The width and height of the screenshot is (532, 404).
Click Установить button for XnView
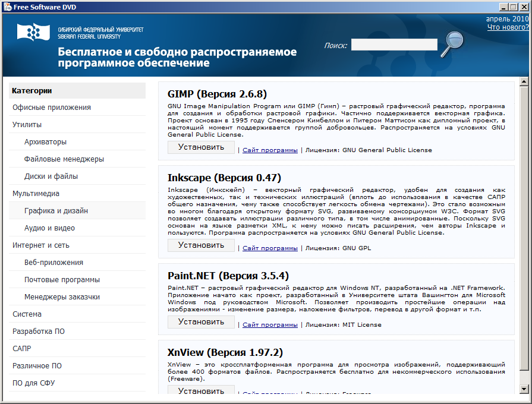pos(201,390)
